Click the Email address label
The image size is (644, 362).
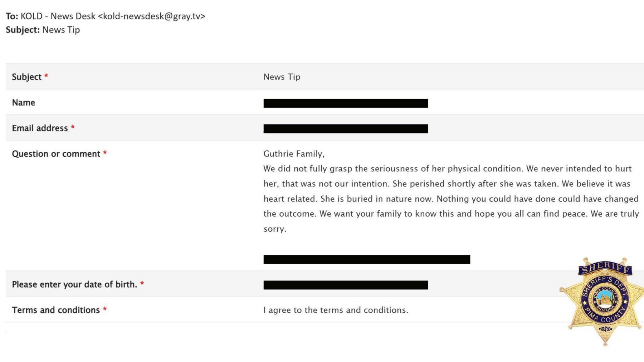(40, 128)
